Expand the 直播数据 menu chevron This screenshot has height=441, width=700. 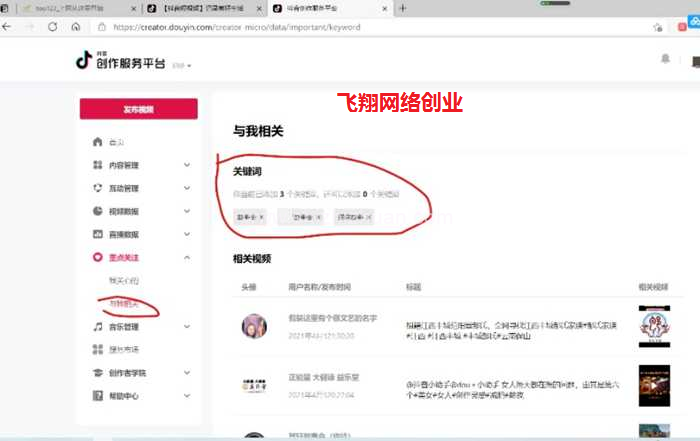[187, 234]
